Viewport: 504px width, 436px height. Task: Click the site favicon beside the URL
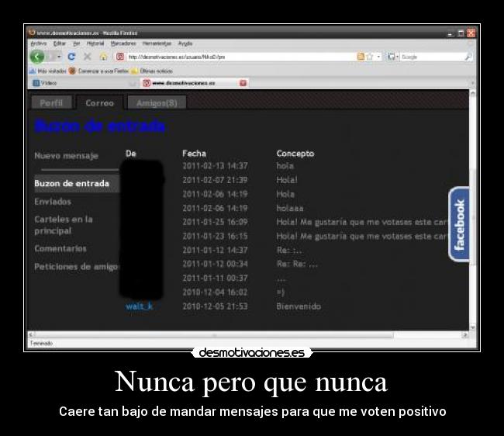click(120, 57)
